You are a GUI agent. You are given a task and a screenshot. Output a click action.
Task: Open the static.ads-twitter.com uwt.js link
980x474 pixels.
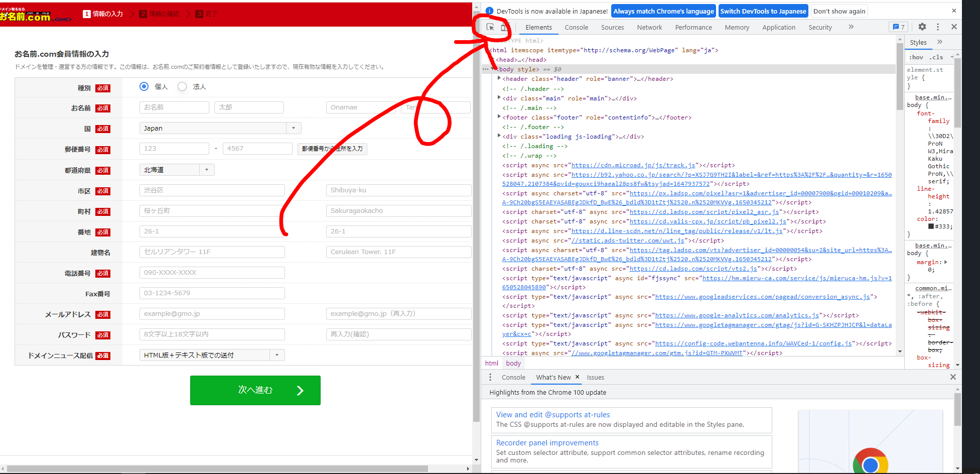628,241
